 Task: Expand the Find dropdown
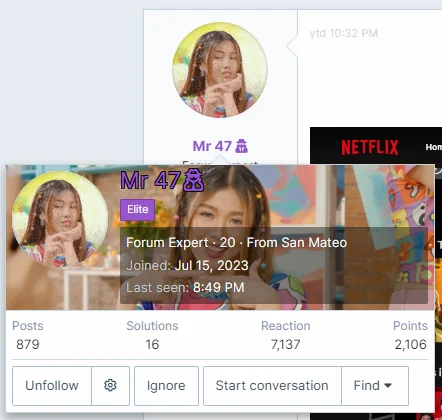375,386
